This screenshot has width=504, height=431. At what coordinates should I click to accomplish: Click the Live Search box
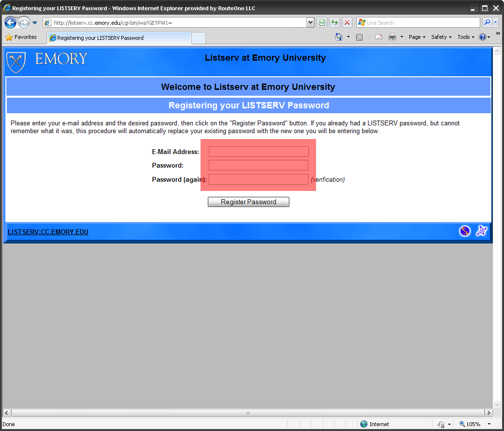click(418, 22)
